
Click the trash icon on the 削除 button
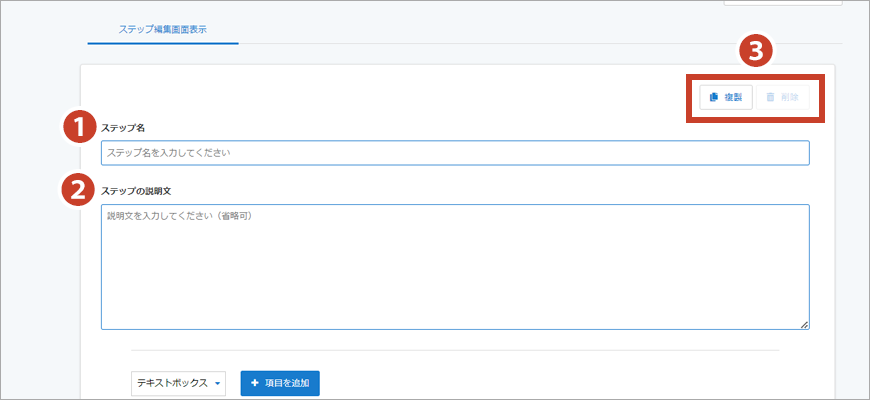point(770,97)
